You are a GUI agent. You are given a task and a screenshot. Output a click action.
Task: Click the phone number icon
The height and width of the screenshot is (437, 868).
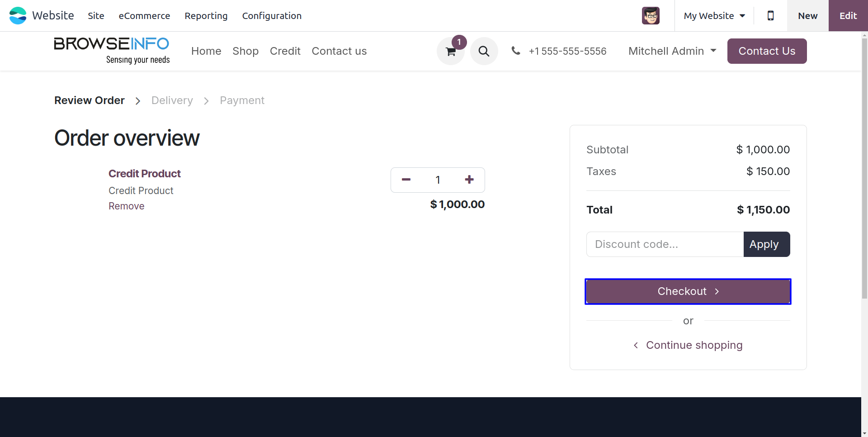point(516,51)
